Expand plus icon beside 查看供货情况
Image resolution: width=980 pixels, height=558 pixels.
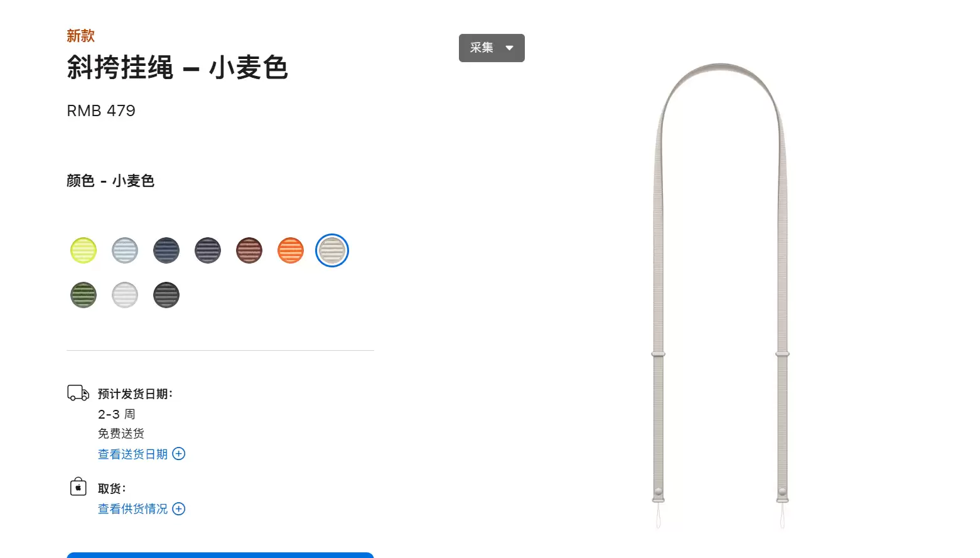(x=179, y=509)
